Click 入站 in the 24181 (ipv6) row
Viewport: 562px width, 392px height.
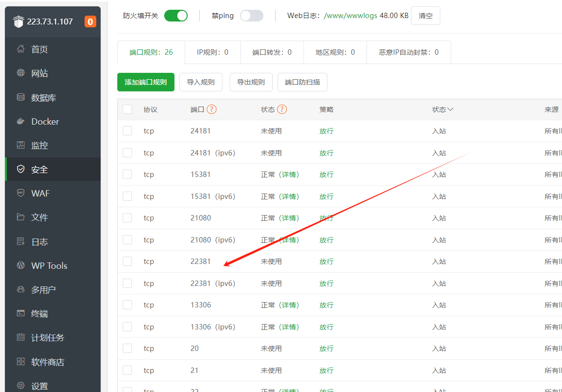(x=439, y=152)
